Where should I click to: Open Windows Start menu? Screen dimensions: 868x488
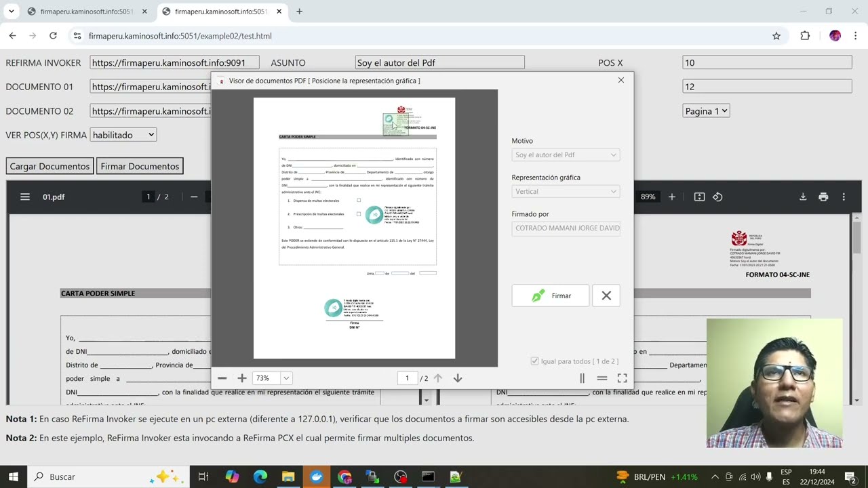click(13, 476)
